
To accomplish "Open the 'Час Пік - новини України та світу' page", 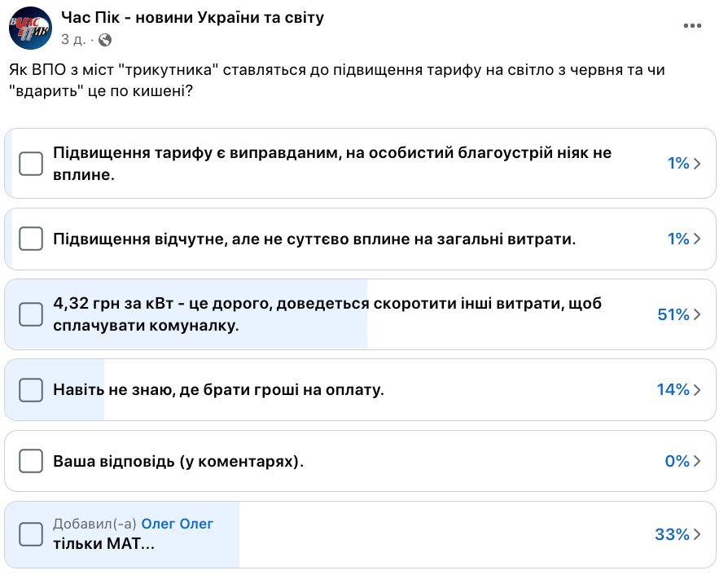I will tap(193, 18).
